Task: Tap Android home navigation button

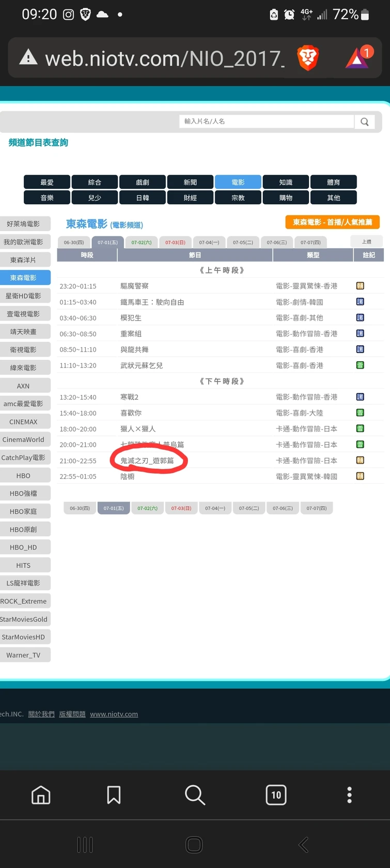Action: (194, 845)
